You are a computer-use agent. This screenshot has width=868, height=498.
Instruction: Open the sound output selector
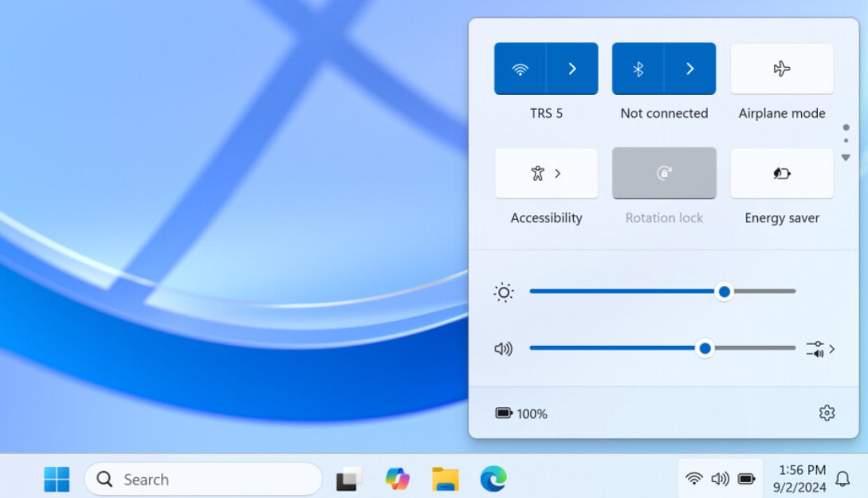(x=820, y=349)
